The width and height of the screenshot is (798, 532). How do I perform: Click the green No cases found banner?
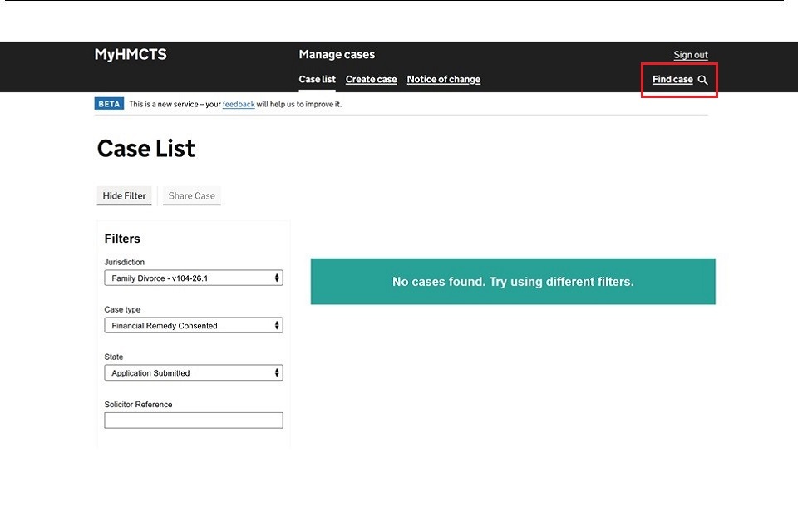tap(513, 282)
